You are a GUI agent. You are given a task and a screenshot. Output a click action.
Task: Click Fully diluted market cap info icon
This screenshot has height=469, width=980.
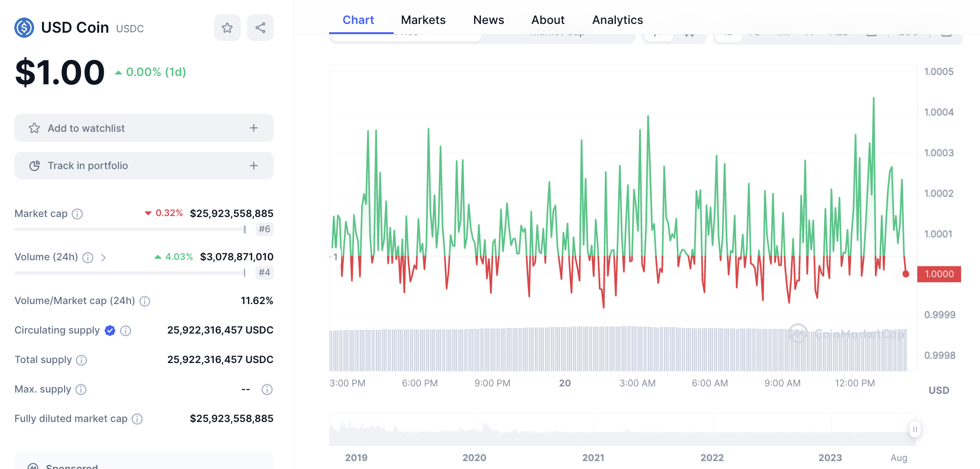137,419
